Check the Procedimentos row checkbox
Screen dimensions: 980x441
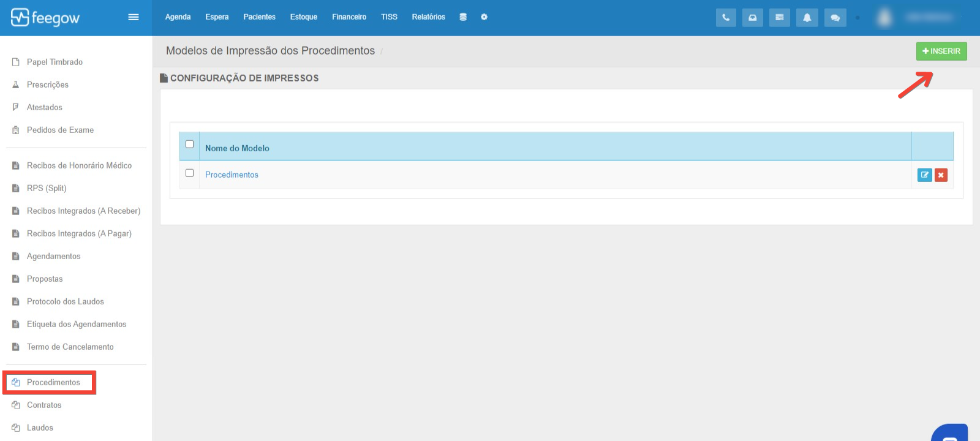(189, 173)
